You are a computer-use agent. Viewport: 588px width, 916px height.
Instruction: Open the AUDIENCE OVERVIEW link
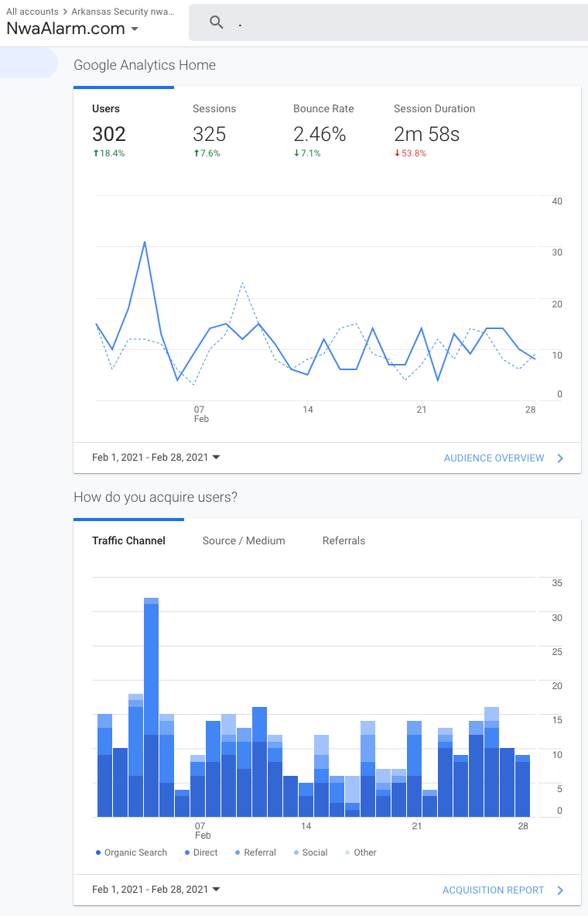click(494, 458)
